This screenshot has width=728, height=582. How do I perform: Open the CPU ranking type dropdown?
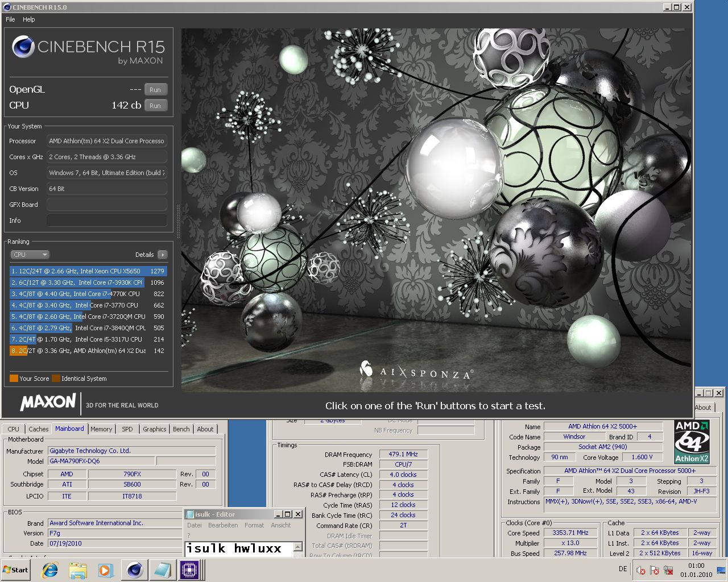(30, 255)
